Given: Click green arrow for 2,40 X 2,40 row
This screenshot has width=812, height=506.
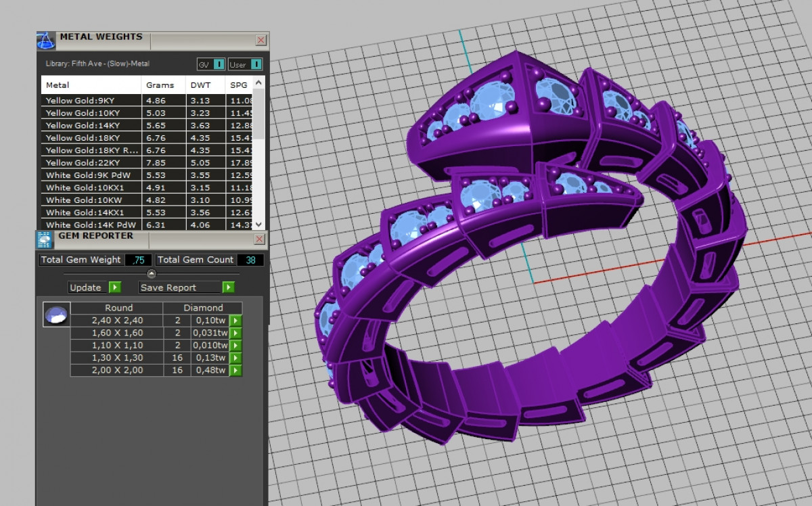Looking at the screenshot, I should point(235,321).
